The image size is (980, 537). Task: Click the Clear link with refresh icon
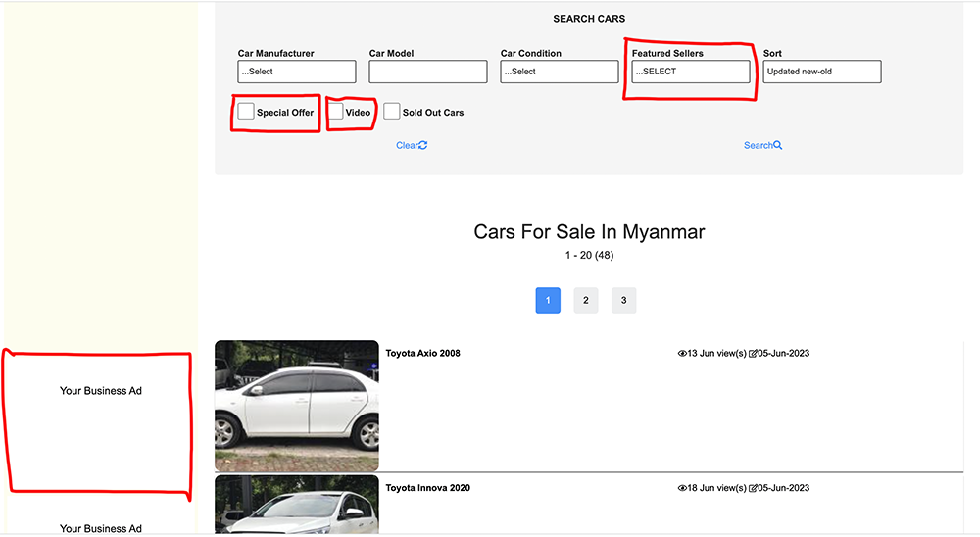(412, 145)
